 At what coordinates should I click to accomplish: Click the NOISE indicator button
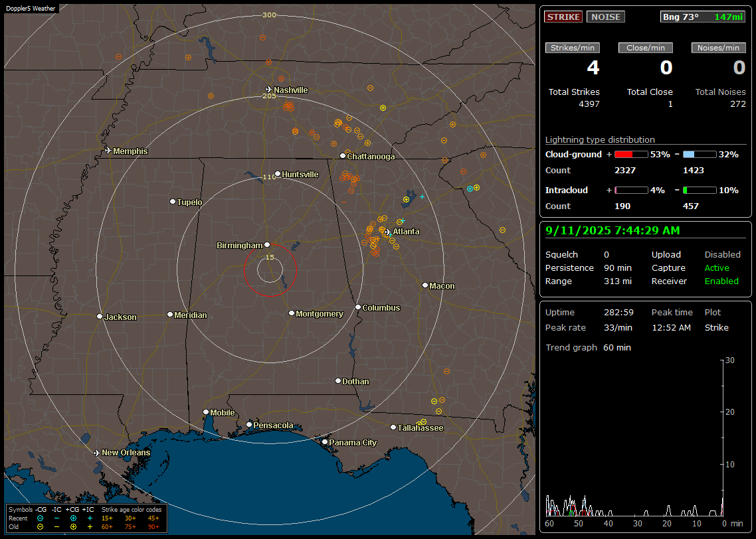click(606, 17)
